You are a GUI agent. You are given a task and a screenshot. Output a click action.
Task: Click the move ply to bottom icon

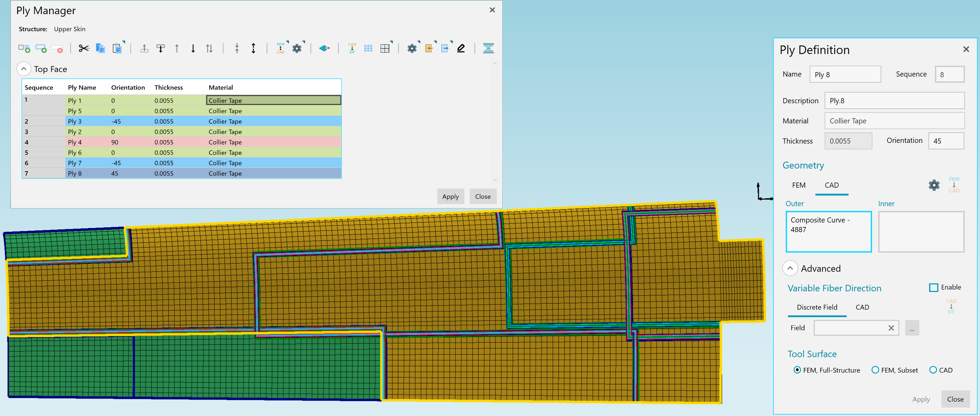pyautogui.click(x=160, y=49)
